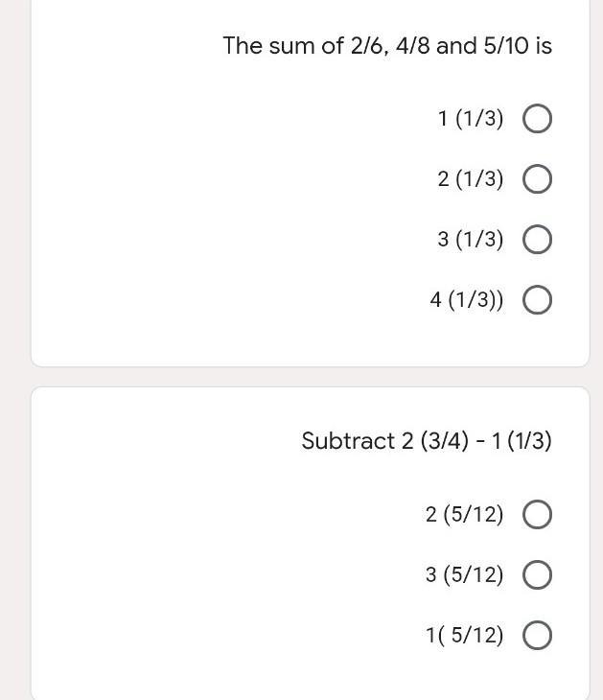The height and width of the screenshot is (700, 603).
Task: Select the 1 (1/3) radio button
Action: pos(537,119)
